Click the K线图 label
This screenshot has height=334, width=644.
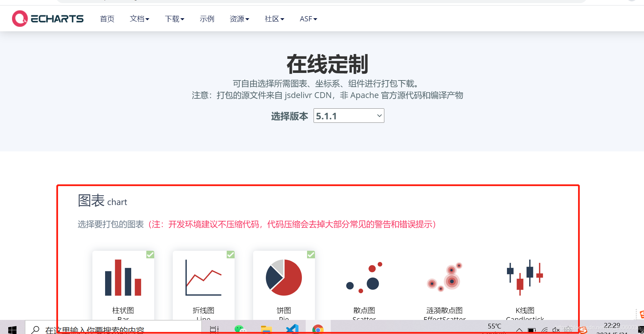[525, 310]
